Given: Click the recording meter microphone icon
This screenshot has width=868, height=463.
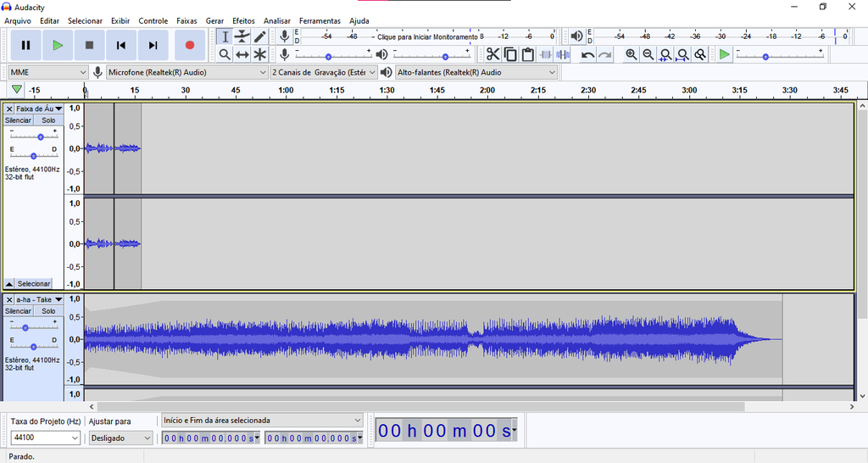Looking at the screenshot, I should [285, 36].
